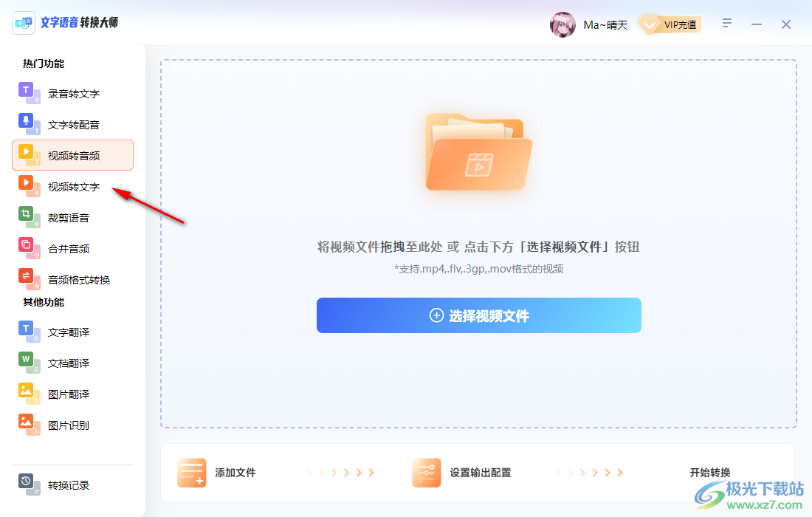Select the 录音转文字 sidebar icon

point(24,92)
